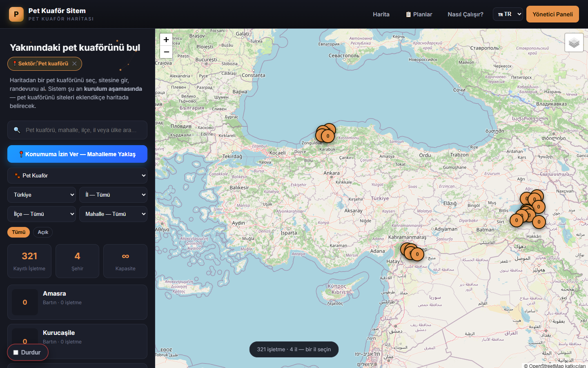
Task: Click the frontmost 0 marker near Hatay
Action: click(417, 254)
